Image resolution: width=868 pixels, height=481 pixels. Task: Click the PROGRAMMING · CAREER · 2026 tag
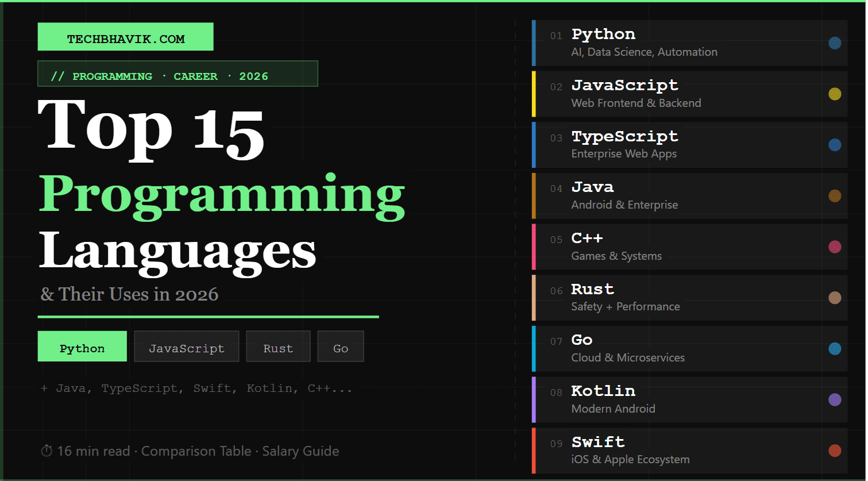[x=178, y=74]
